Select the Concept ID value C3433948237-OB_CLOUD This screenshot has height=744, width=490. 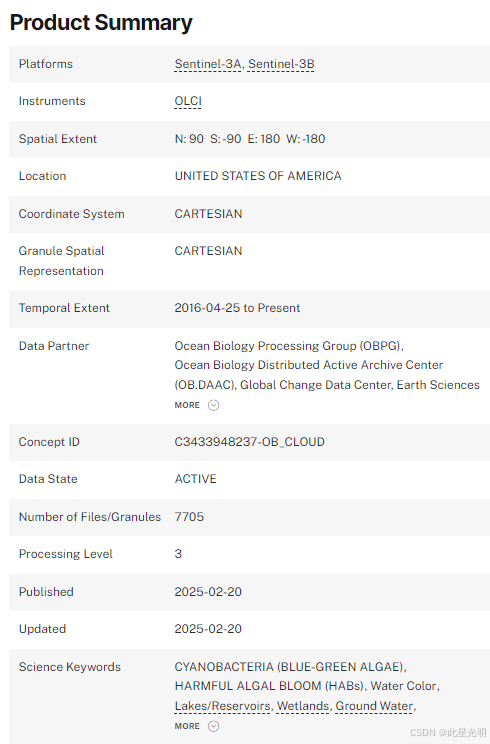click(x=250, y=442)
